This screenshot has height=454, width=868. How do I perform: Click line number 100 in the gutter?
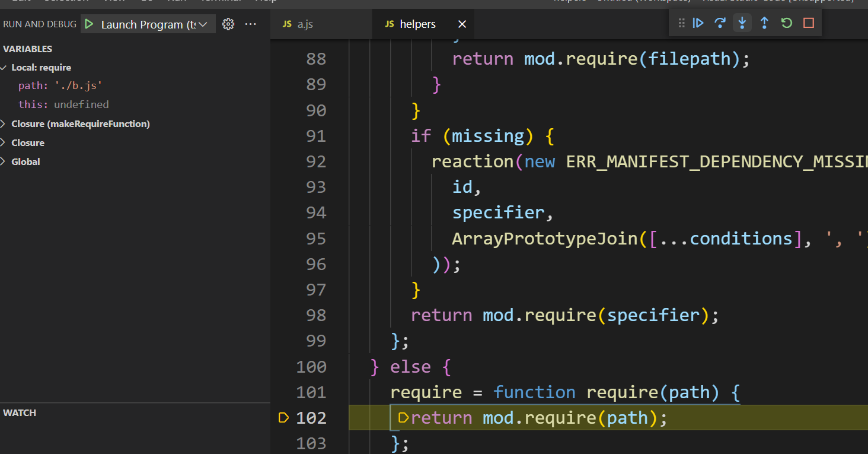pyautogui.click(x=311, y=367)
